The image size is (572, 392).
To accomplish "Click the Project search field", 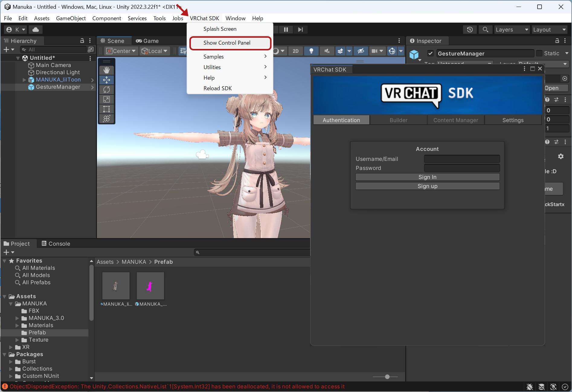I will point(252,252).
